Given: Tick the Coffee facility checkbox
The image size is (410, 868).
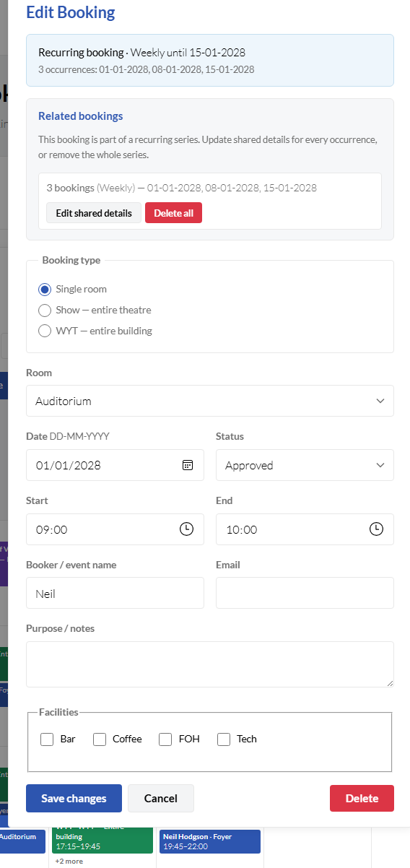Looking at the screenshot, I should coord(100,739).
